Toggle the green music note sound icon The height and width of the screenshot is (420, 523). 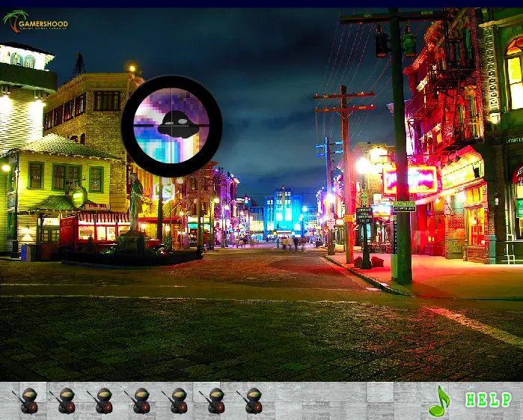439,401
